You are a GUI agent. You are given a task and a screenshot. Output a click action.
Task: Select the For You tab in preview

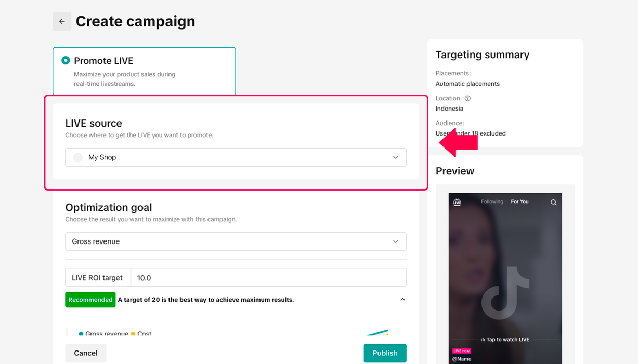click(519, 201)
